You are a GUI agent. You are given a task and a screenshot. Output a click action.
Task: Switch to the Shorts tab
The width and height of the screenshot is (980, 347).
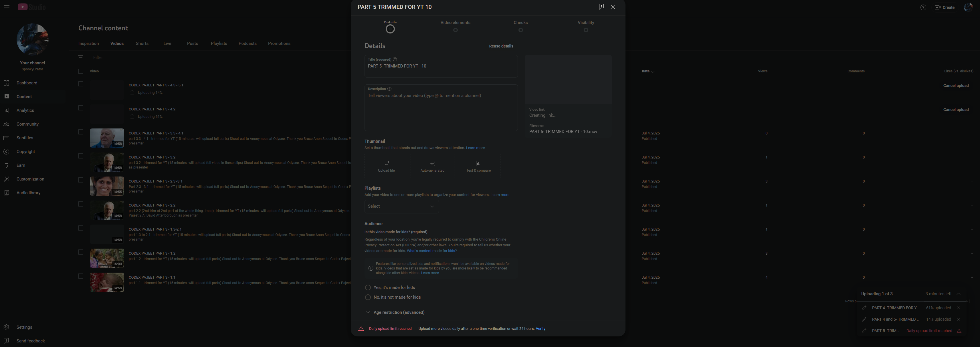coord(142,43)
